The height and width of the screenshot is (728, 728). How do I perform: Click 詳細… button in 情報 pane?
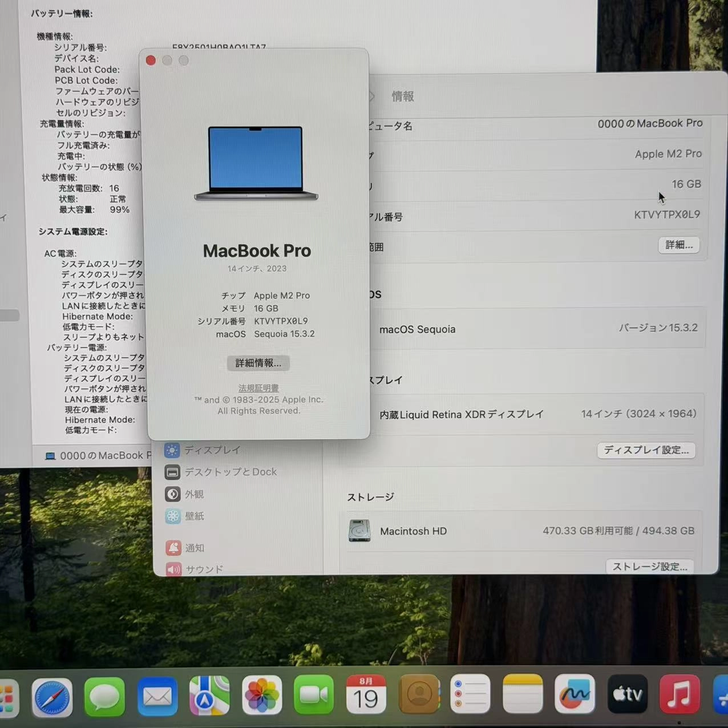[x=679, y=245]
